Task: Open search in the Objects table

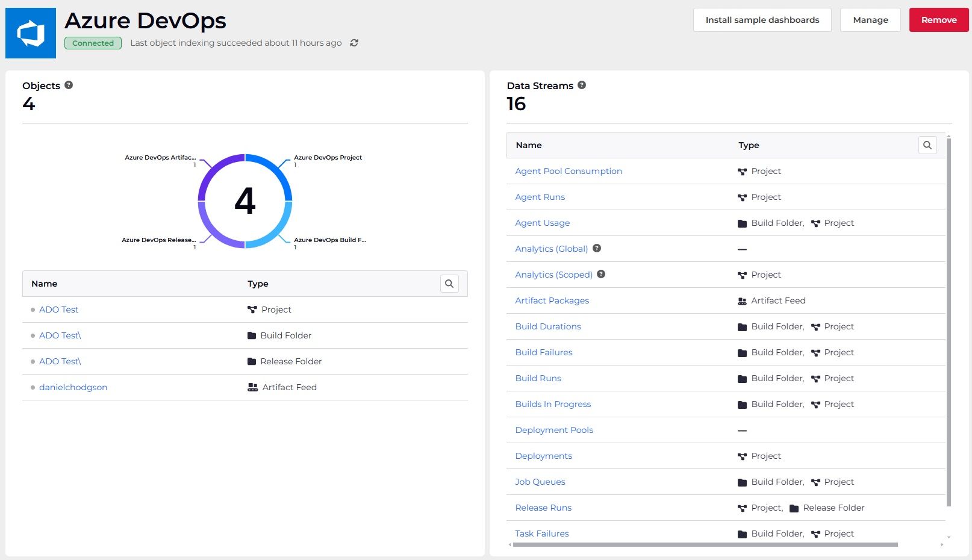Action: click(449, 284)
